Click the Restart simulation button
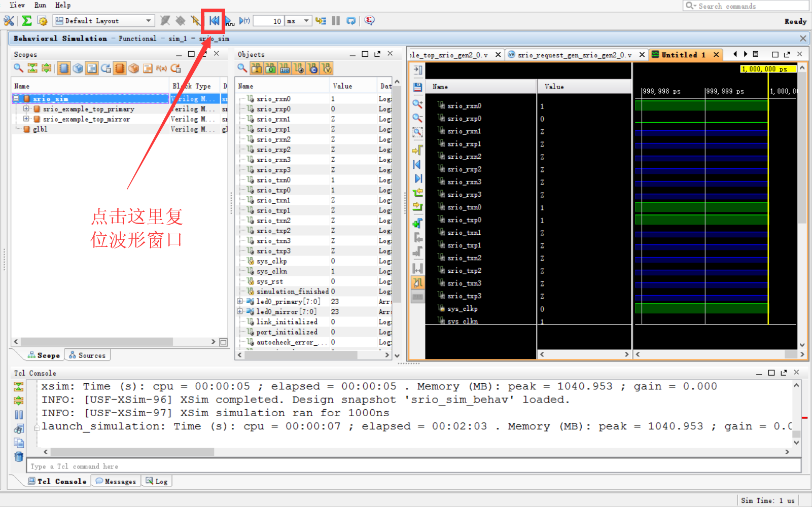 [214, 21]
